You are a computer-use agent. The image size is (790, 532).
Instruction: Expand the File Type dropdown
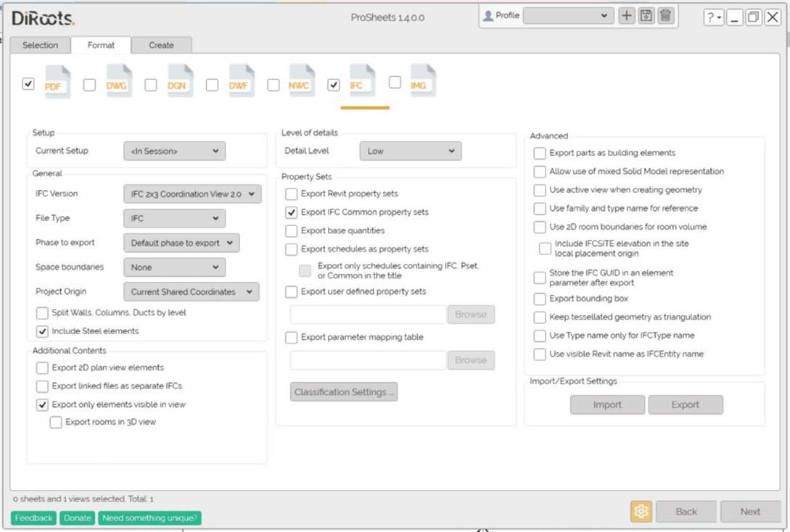[x=174, y=218]
